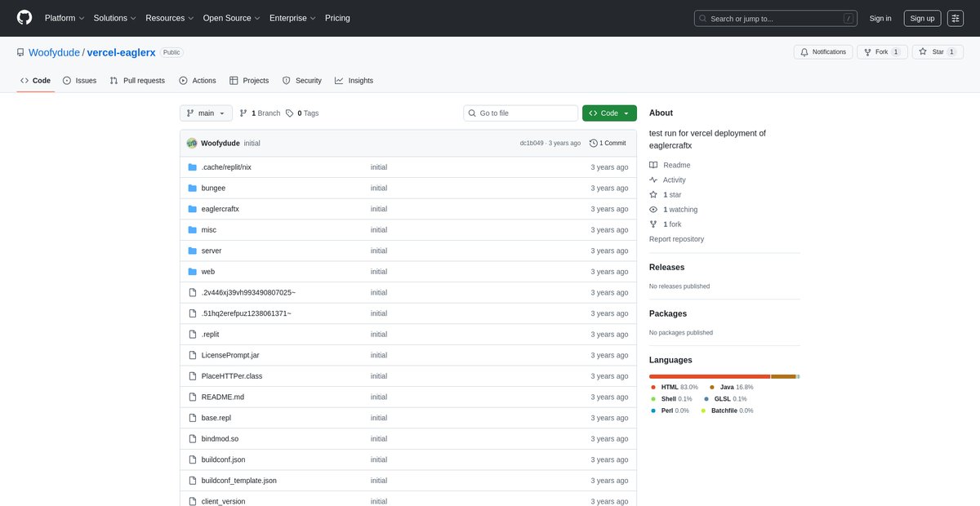This screenshot has width=980, height=506.
Task: Switch to the Security tab
Action: tap(302, 81)
